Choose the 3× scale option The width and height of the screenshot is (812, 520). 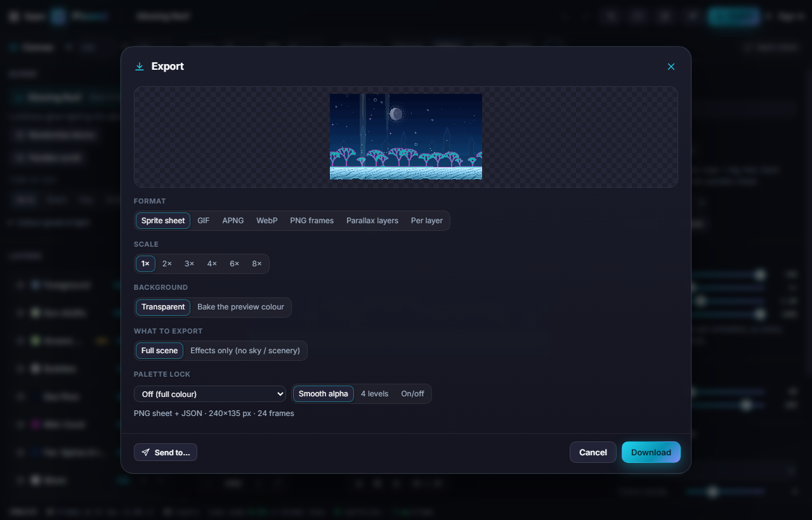point(189,264)
